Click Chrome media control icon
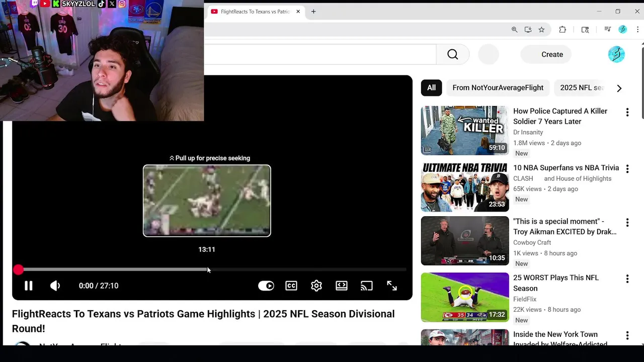 [x=608, y=30]
